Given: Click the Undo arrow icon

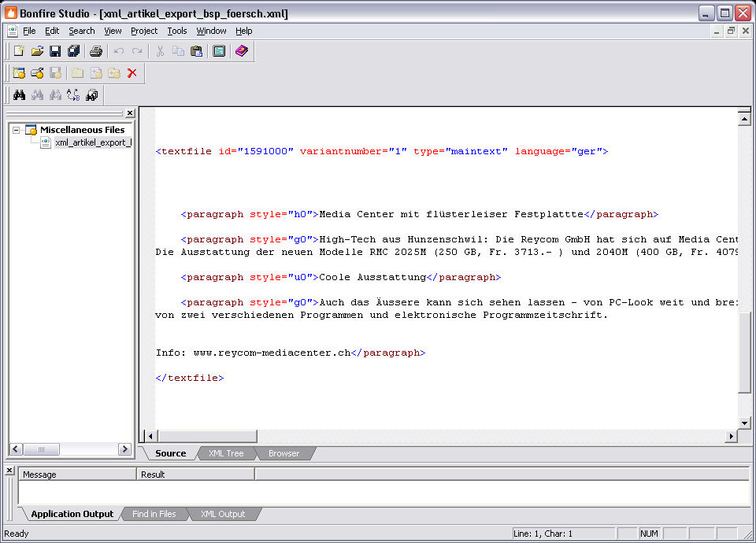Looking at the screenshot, I should click(x=119, y=50).
